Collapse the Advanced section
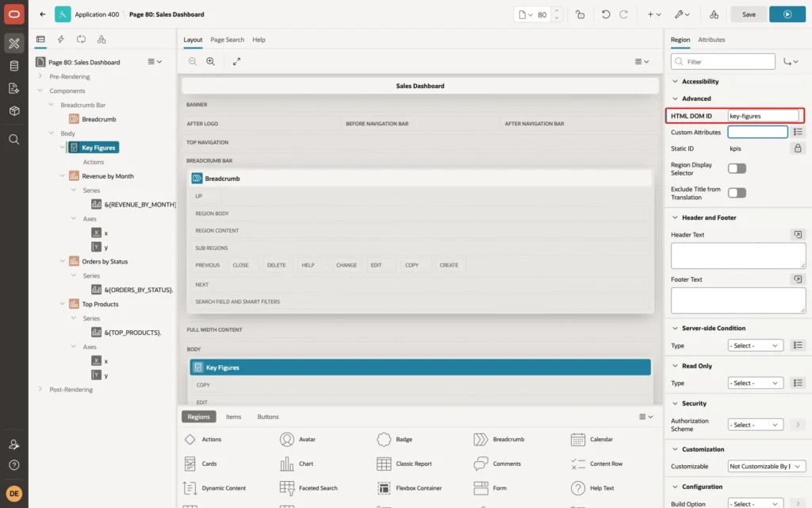 click(676, 98)
